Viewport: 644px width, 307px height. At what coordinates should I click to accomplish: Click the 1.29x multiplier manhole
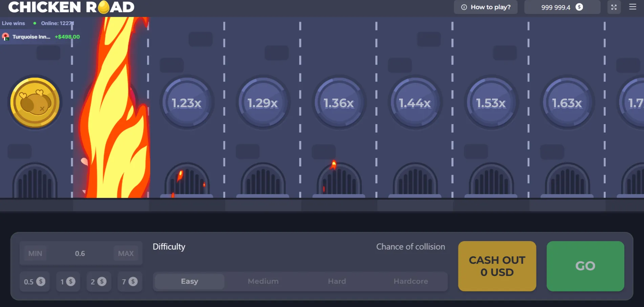pos(263,102)
